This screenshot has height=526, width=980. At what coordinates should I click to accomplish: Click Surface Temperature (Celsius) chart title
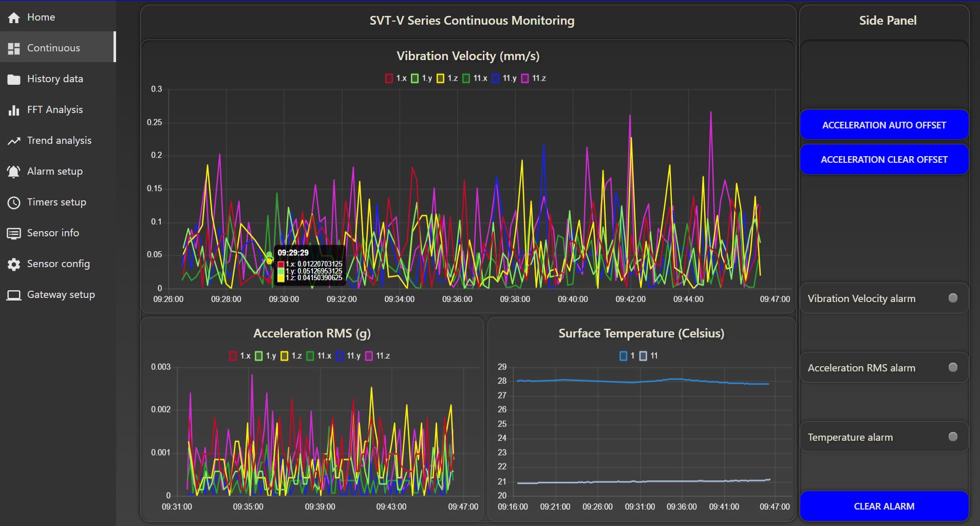tap(642, 333)
